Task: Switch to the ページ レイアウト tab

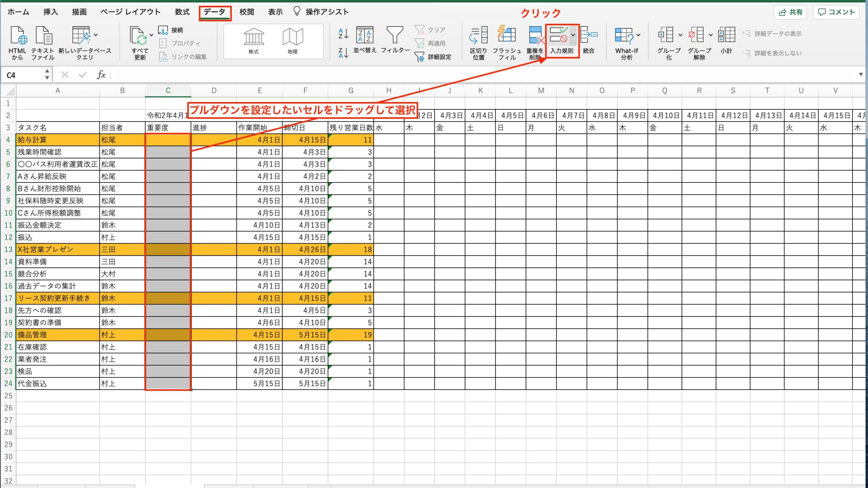Action: 131,12
